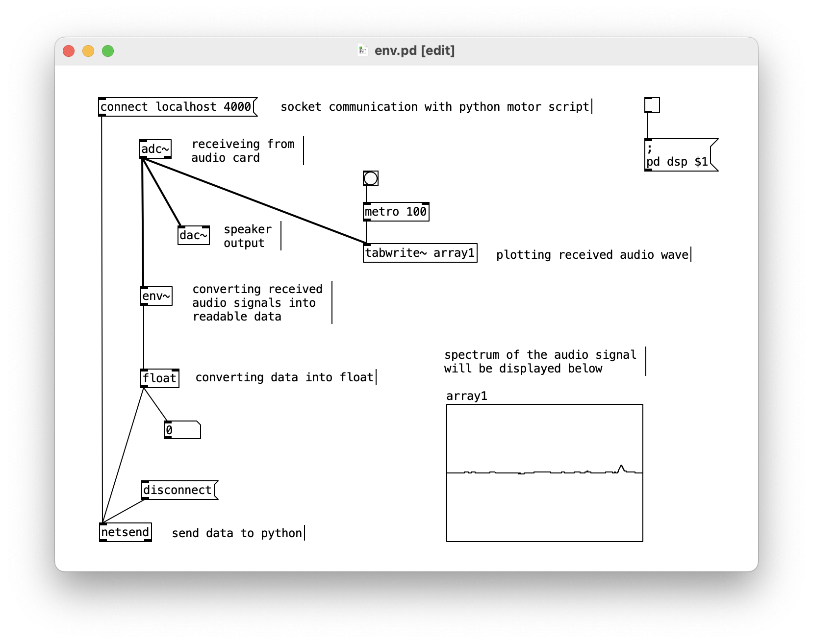This screenshot has width=813, height=644.
Task: Click the number box showing 0
Action: (182, 430)
